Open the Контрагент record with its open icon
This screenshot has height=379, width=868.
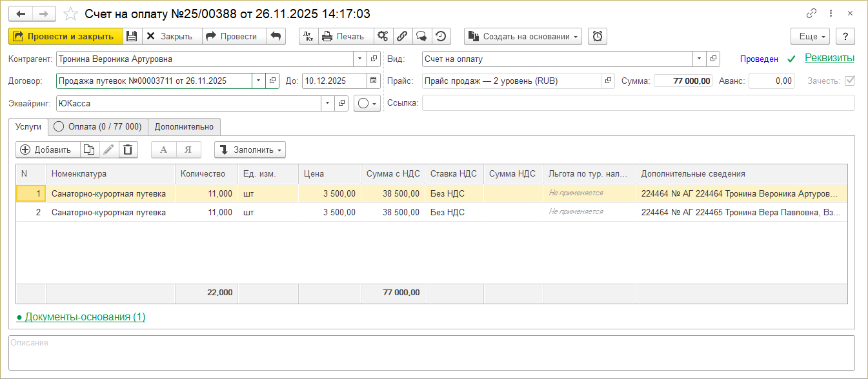pyautogui.click(x=374, y=59)
